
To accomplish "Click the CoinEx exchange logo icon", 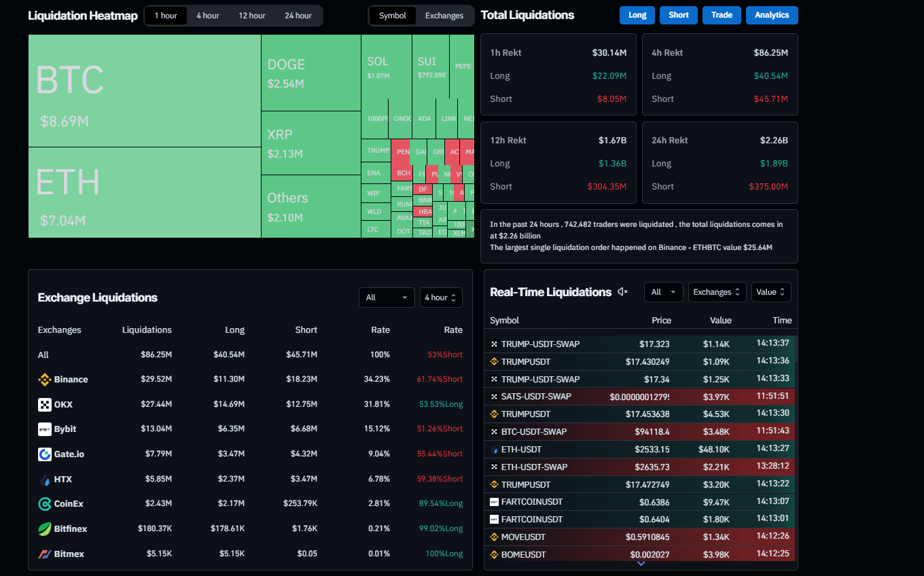I will point(45,504).
